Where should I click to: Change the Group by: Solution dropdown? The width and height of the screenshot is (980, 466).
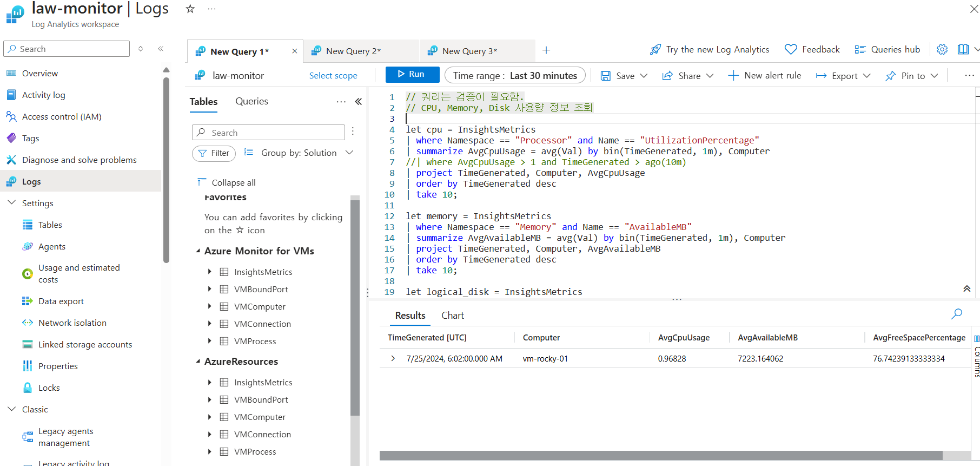299,153
